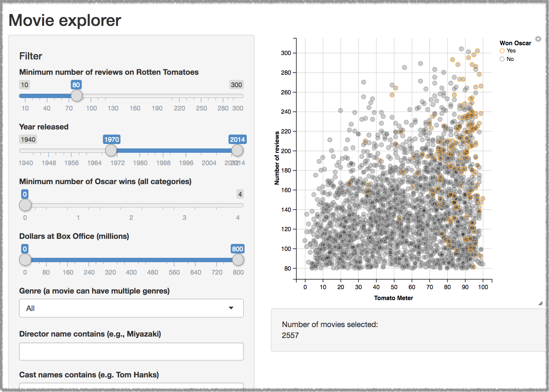Click the Year released end handle at 2014
The width and height of the screenshot is (549, 392).
[x=237, y=150]
